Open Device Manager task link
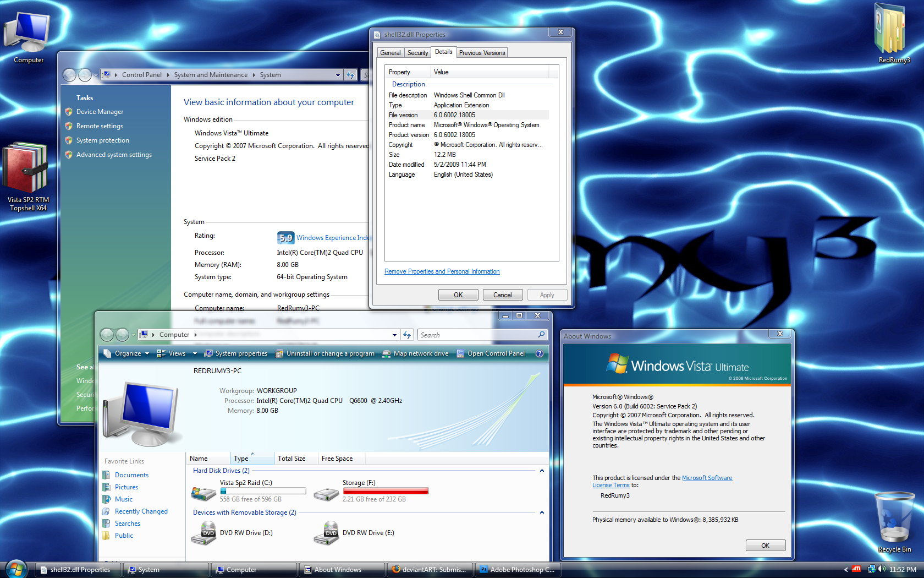The width and height of the screenshot is (924, 578). pyautogui.click(x=100, y=112)
